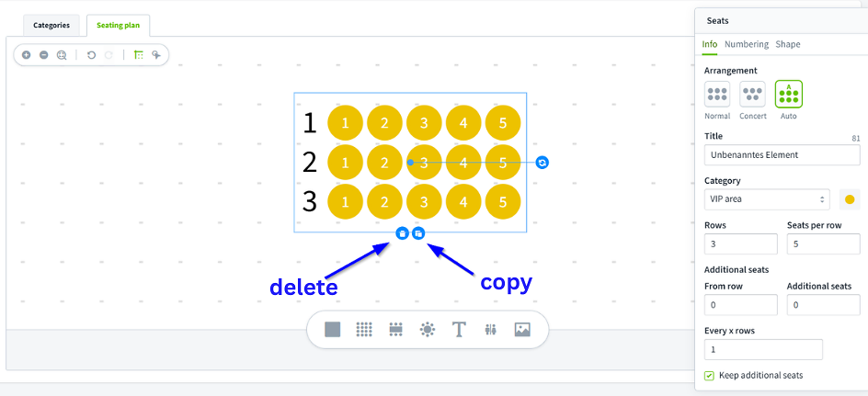Copy the selected seat block
The image size is (868, 396).
point(418,233)
